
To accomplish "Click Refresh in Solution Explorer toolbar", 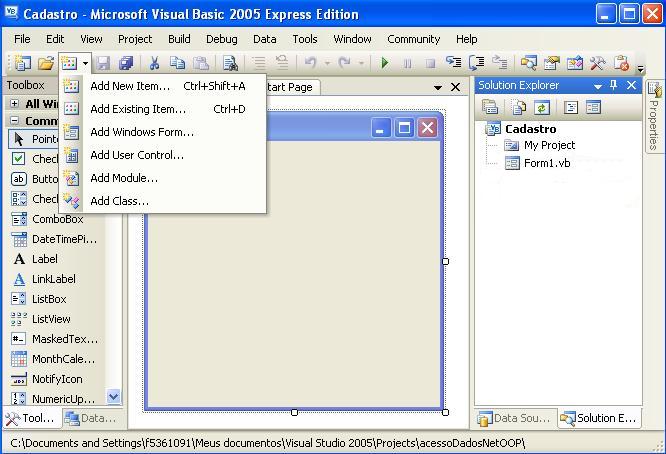I will click(x=542, y=107).
